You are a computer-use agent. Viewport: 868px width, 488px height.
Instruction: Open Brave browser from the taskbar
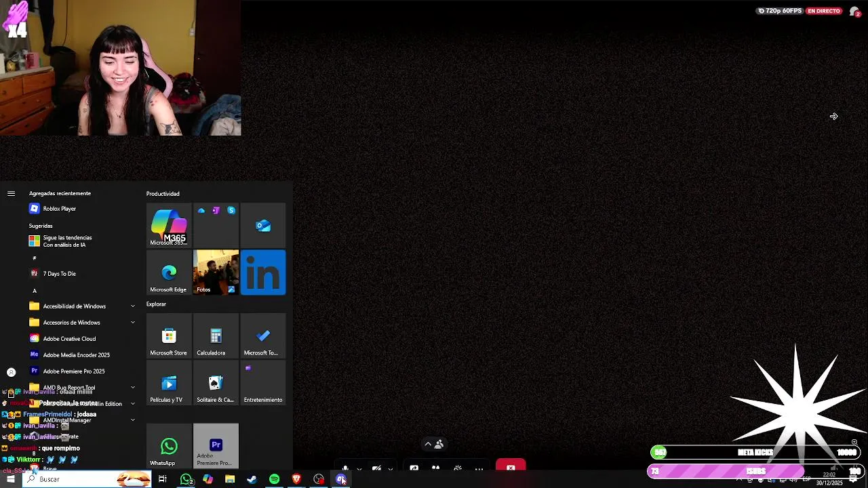point(296,479)
